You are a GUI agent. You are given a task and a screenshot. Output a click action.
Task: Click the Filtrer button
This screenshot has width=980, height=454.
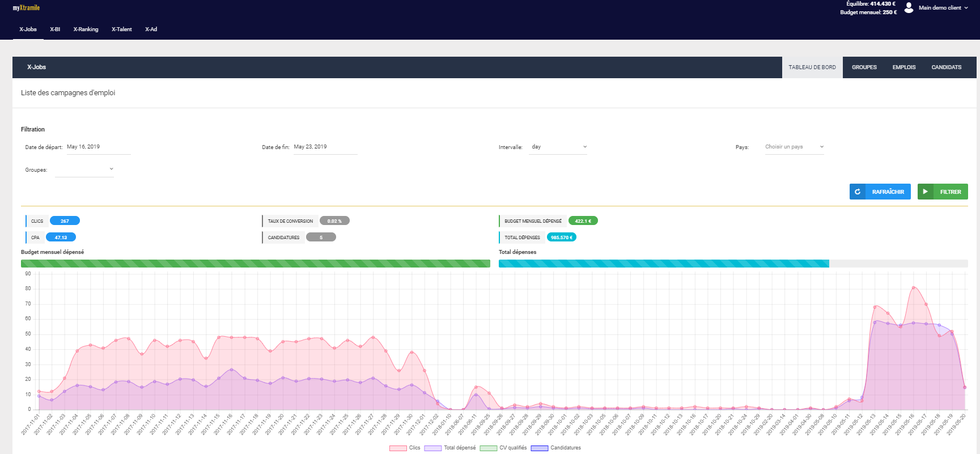943,192
